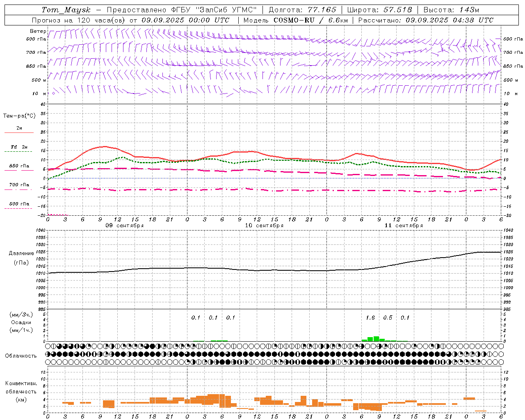Click 40 on the right temperature axis
This screenshot has width=525, height=420.
click(x=506, y=104)
